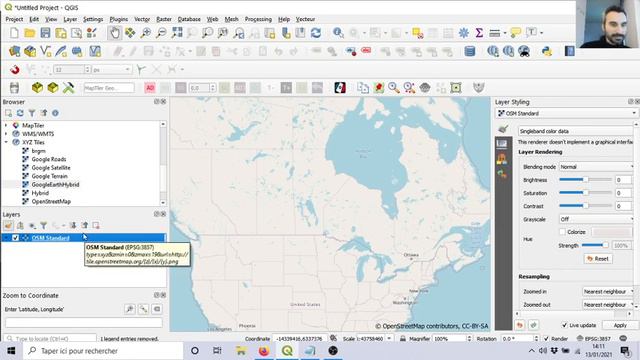Click the Layers panel filter legend funnel icon

click(44, 225)
